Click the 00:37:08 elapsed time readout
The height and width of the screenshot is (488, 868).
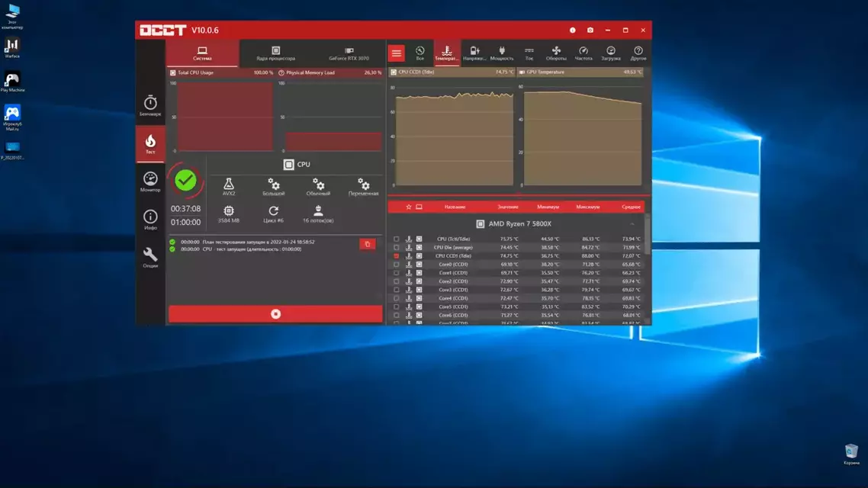pyautogui.click(x=185, y=209)
